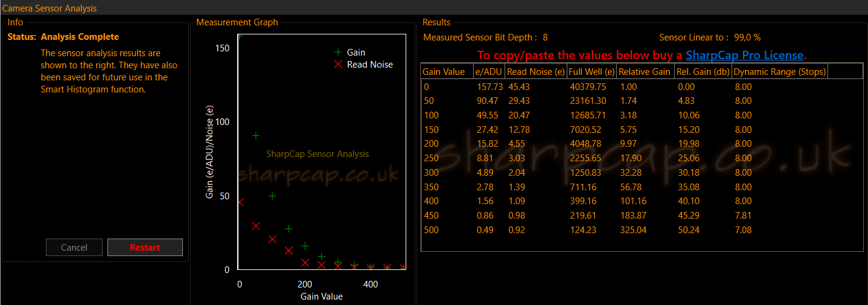
Task: Click read noise value 2.04
Action: coord(517,173)
